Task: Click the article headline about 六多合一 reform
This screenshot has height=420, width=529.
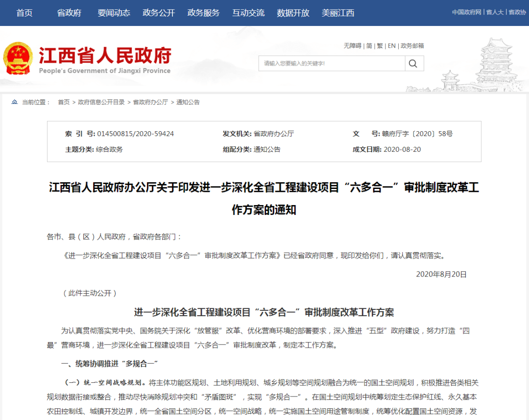Action: 264,198
